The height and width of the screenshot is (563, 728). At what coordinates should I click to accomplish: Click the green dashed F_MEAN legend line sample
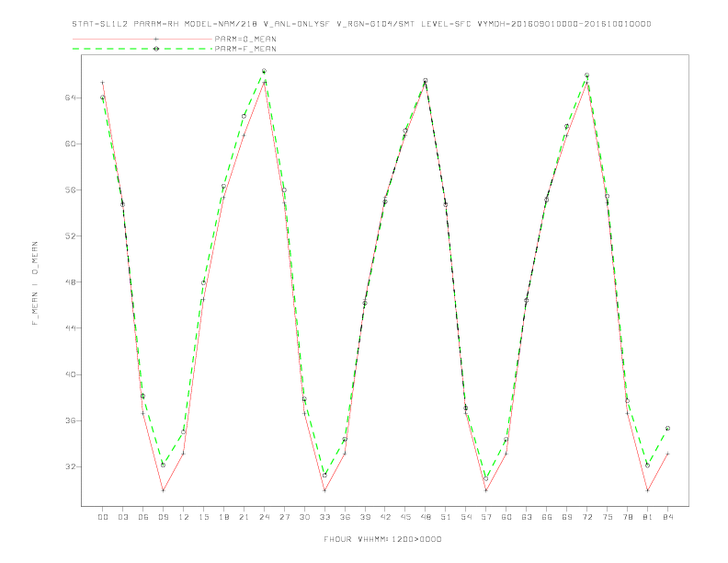pyautogui.click(x=142, y=49)
